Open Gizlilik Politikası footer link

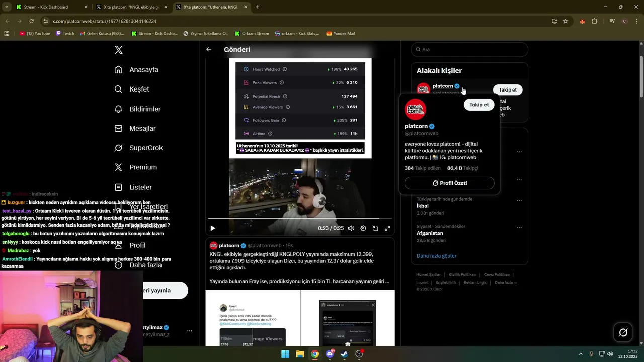click(x=462, y=275)
